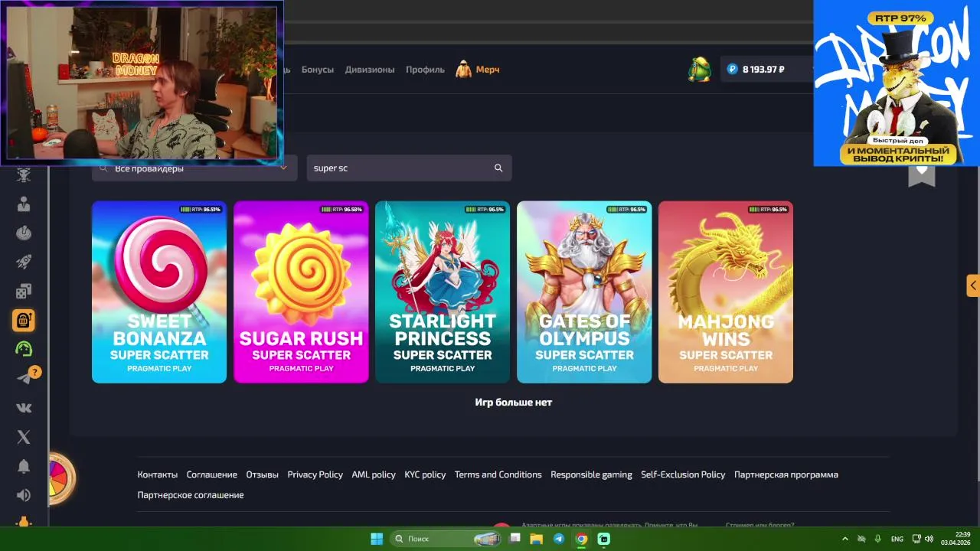The image size is (980, 551).
Task: Click the Dragon Money RTP 97% ad banner
Action: tap(897, 83)
